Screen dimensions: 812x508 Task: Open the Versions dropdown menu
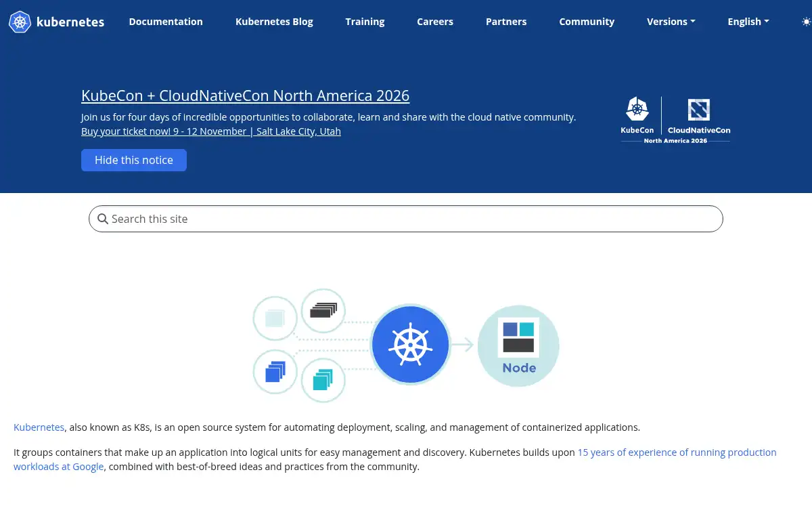coord(671,22)
